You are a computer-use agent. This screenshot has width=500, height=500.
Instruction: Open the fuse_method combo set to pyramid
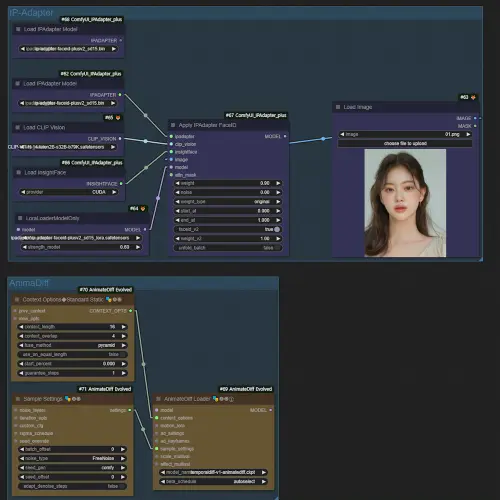tap(72, 345)
